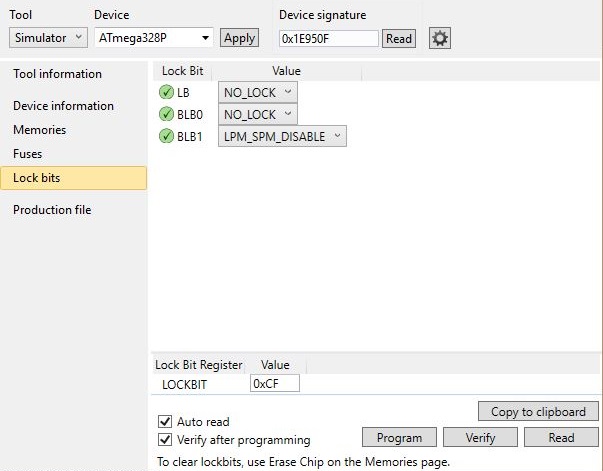The image size is (603, 471).
Task: Click the green check icon beside BLB1
Action: 166,136
